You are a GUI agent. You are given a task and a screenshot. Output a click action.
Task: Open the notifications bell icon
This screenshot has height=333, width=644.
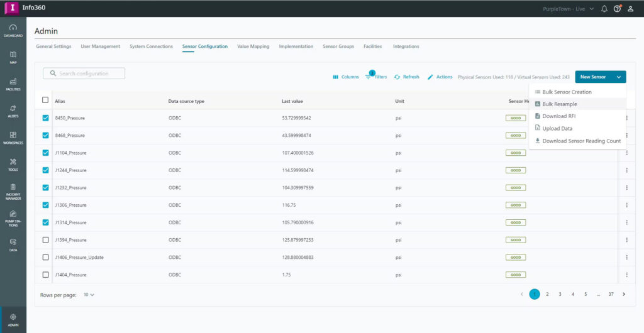click(604, 9)
